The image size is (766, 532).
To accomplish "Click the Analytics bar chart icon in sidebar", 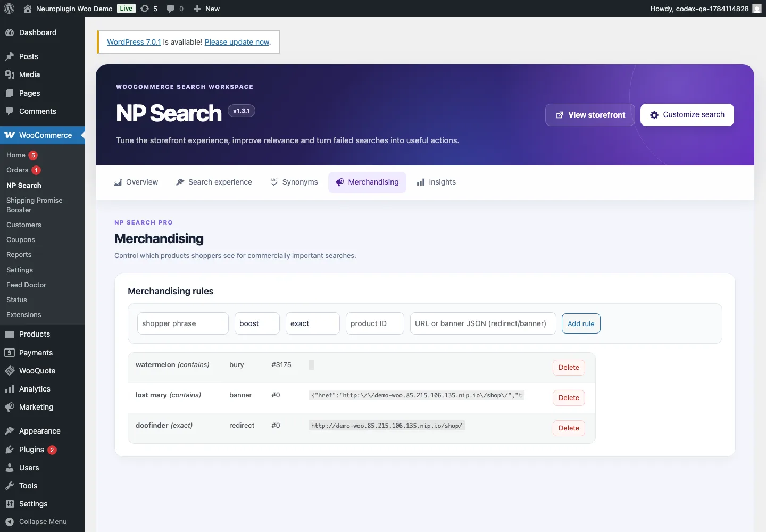I will coord(10,389).
